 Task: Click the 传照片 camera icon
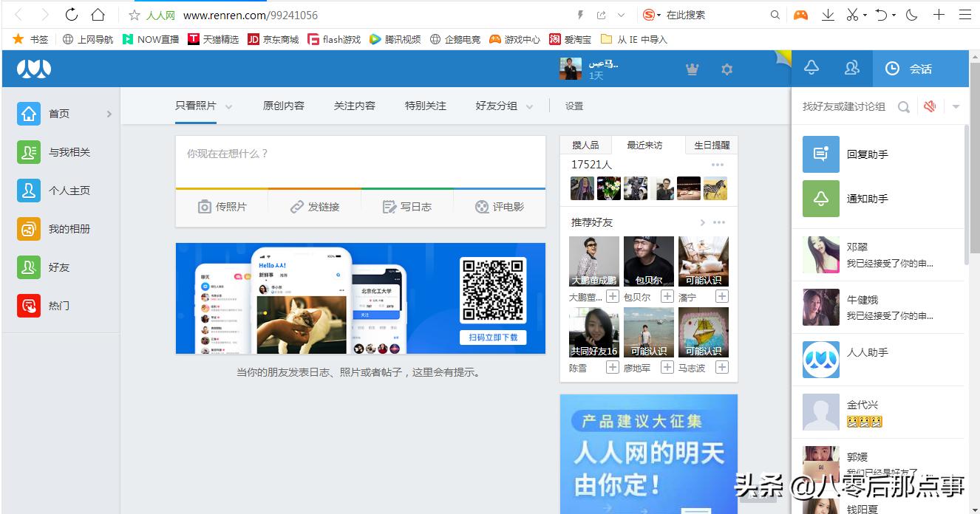coord(205,207)
